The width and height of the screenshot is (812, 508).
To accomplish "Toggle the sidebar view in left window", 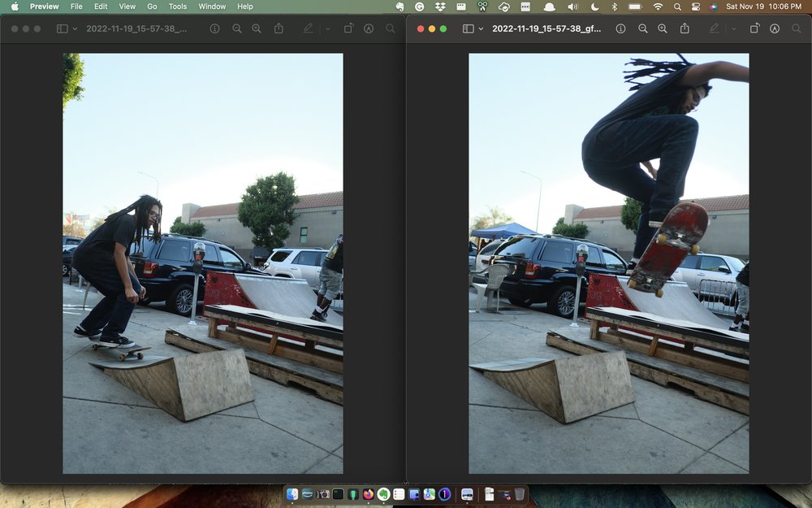I will [62, 28].
